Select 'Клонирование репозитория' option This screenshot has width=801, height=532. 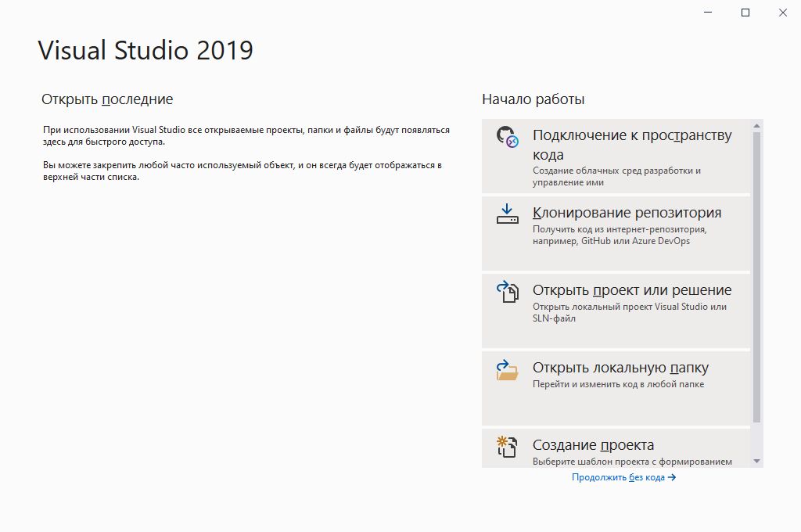coord(616,234)
